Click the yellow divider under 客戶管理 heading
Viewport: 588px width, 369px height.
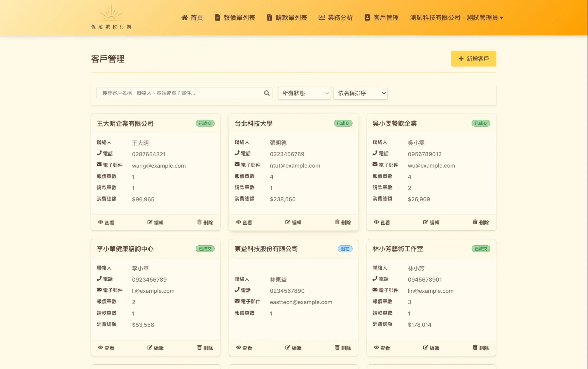(x=293, y=72)
